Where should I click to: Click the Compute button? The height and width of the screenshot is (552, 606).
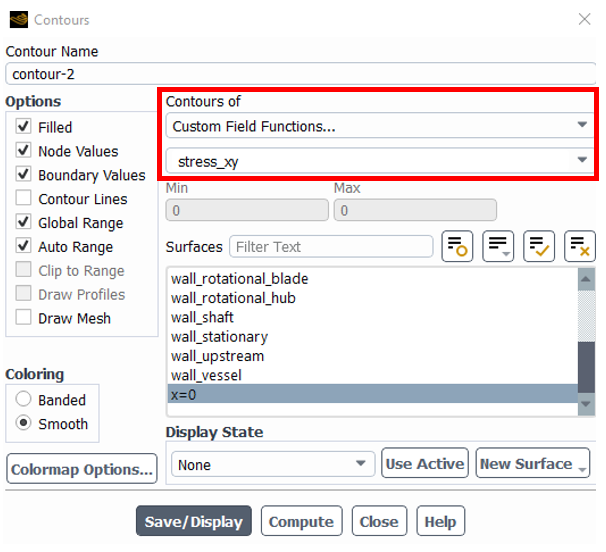(x=301, y=521)
